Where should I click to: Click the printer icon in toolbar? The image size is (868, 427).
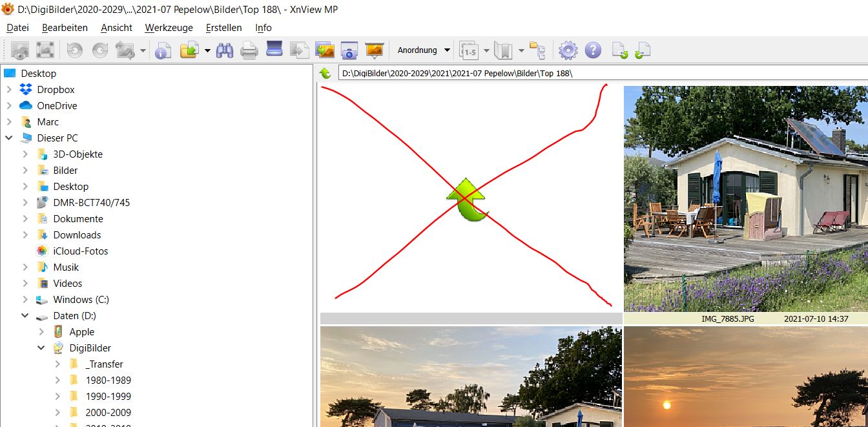249,50
